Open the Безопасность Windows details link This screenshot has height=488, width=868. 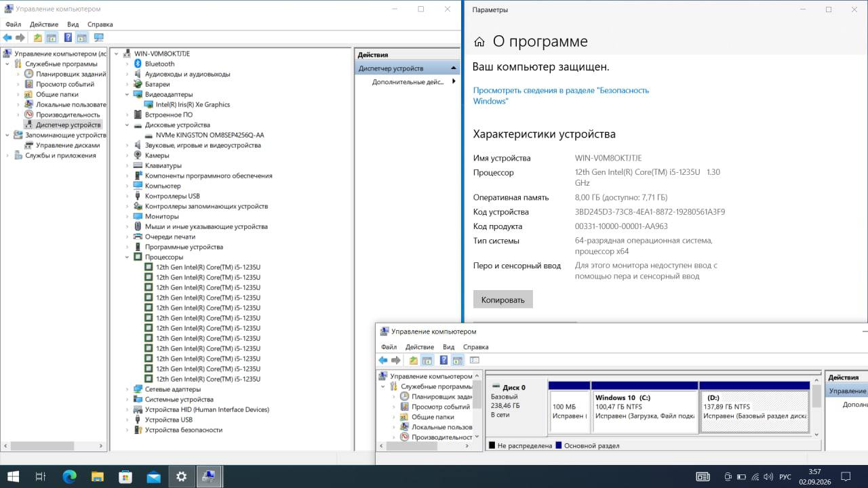click(561, 96)
